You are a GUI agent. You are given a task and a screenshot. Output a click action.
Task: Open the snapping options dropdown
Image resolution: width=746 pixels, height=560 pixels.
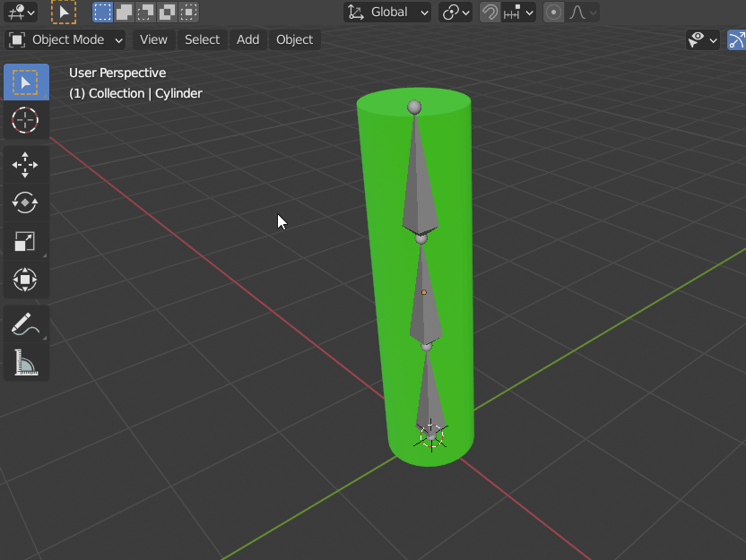click(518, 12)
